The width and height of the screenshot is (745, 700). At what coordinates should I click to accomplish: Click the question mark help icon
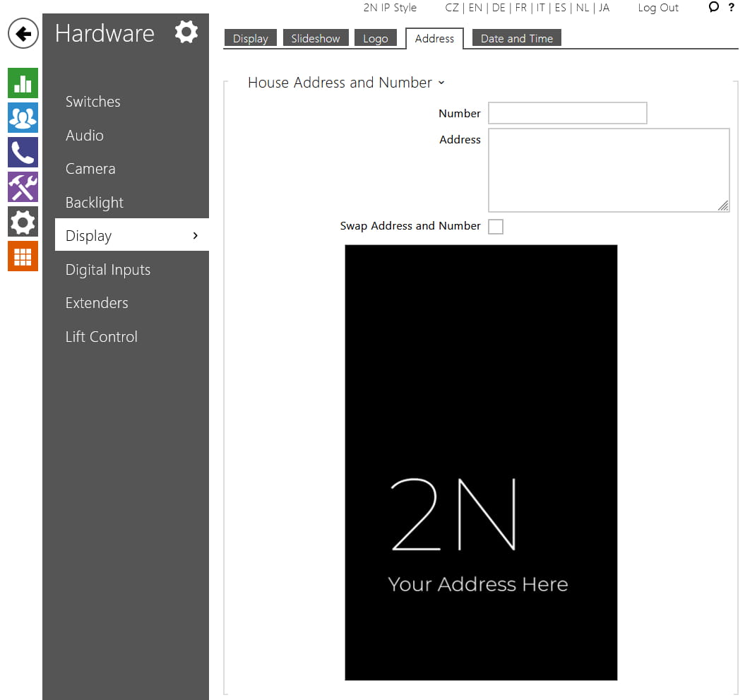point(731,7)
